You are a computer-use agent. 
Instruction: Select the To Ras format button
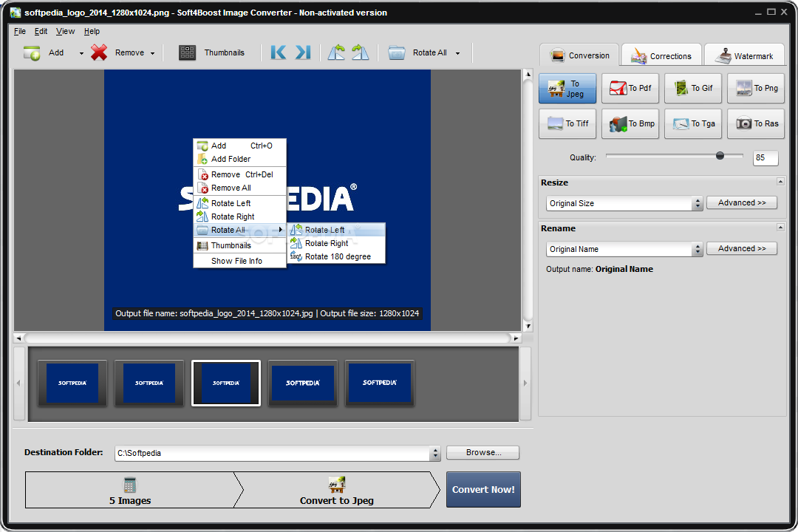tap(756, 123)
